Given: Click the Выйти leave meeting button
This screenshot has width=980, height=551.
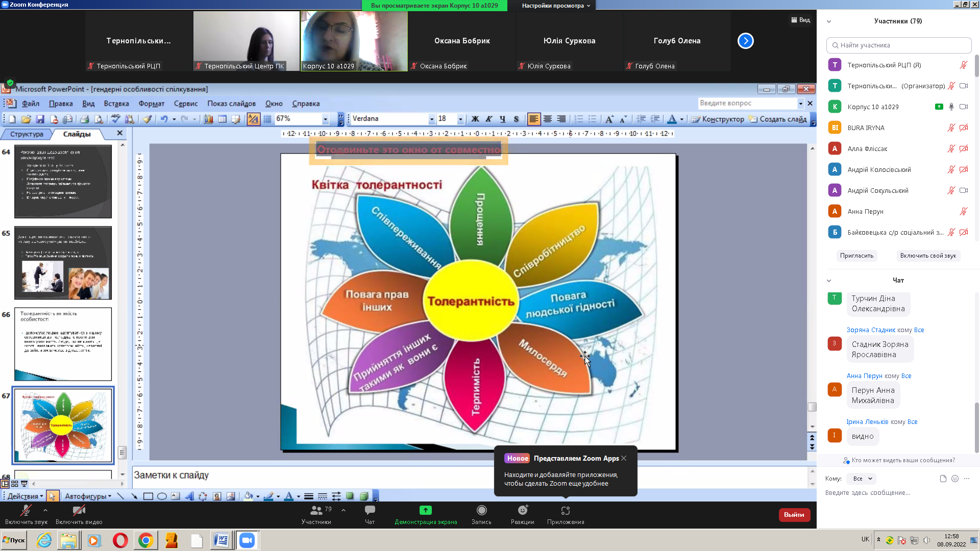Looking at the screenshot, I should point(794,515).
